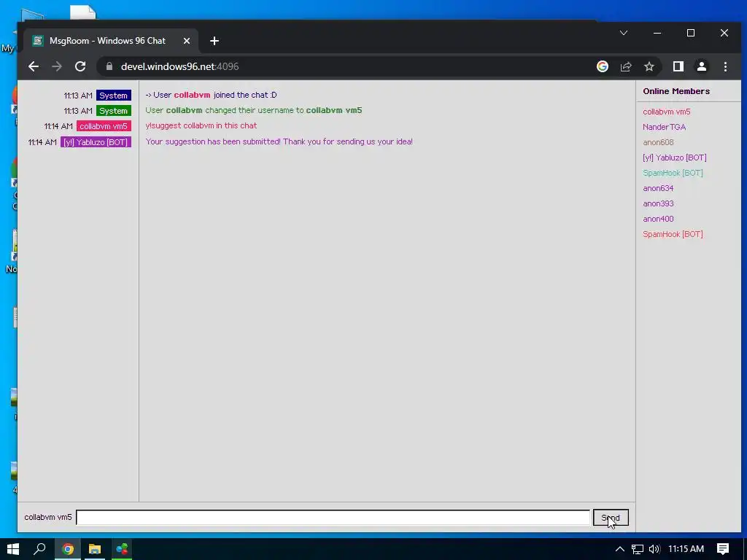Focus the chat message input box
Viewport: 747px width, 560px height.
(x=333, y=518)
